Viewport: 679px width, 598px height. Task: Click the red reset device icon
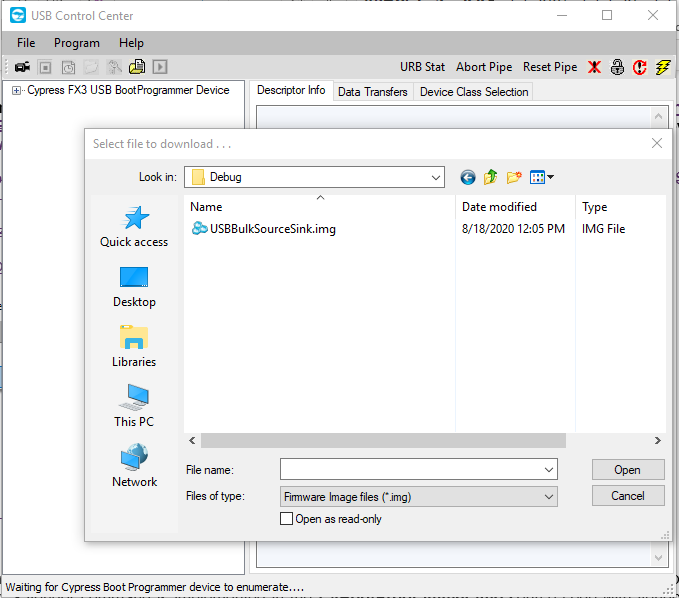[x=640, y=67]
